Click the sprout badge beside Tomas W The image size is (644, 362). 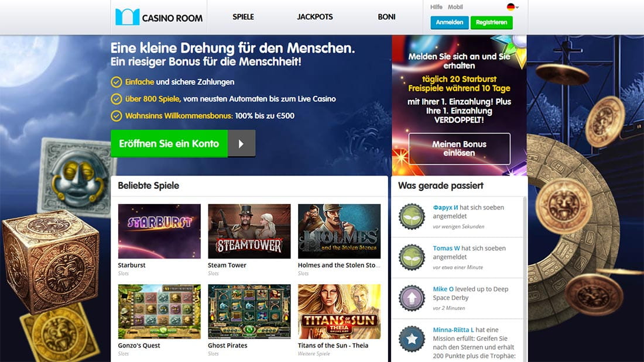tap(412, 257)
